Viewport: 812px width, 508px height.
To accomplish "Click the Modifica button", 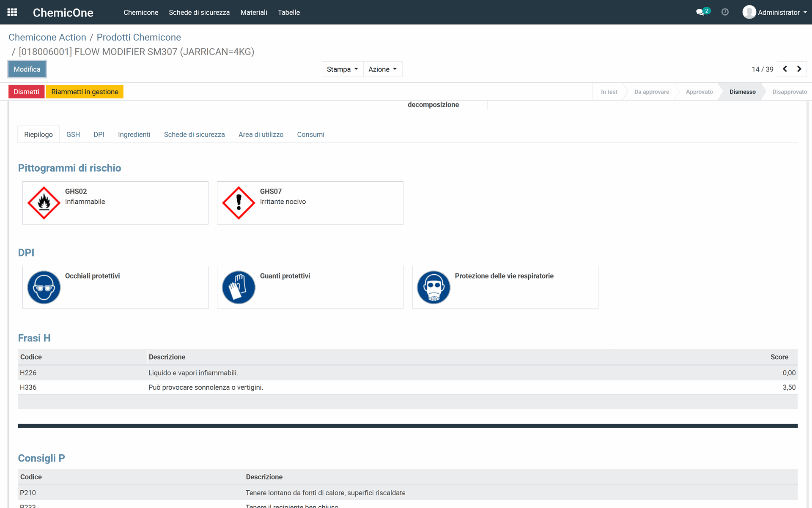I will (27, 69).
